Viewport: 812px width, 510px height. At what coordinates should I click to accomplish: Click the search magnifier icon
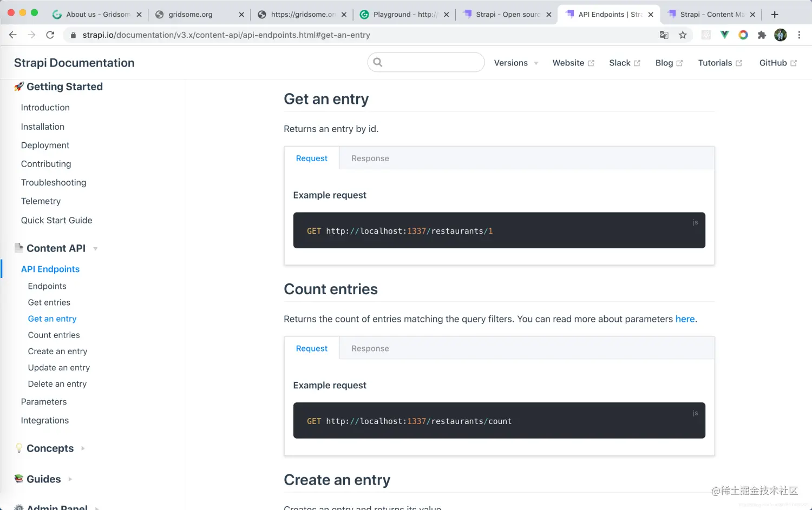pos(378,62)
